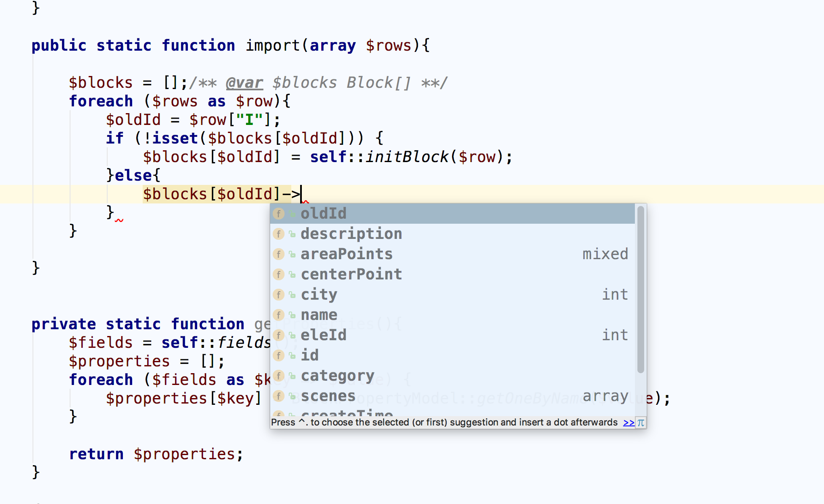
Task: Click the "I" string literal in $row
Action: [x=249, y=120]
